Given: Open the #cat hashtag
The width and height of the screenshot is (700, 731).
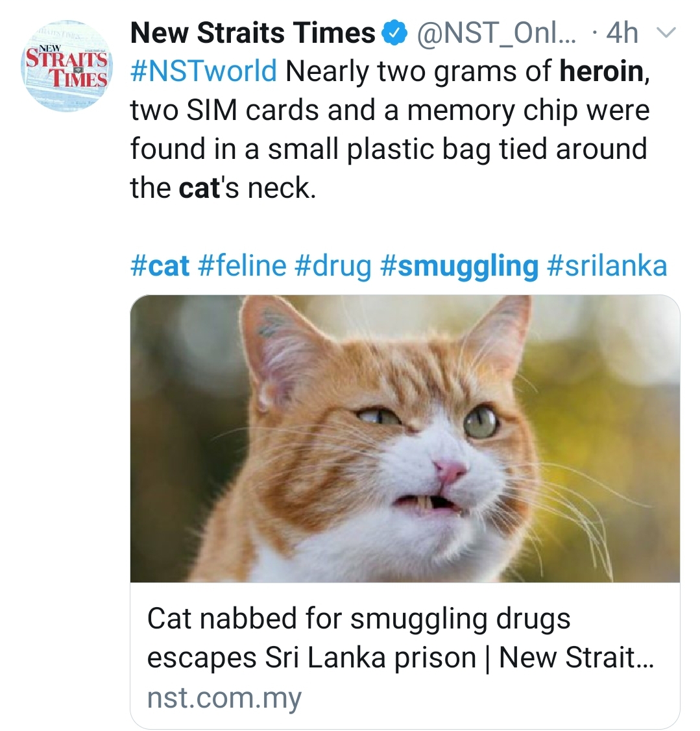Looking at the screenshot, I should (160, 266).
